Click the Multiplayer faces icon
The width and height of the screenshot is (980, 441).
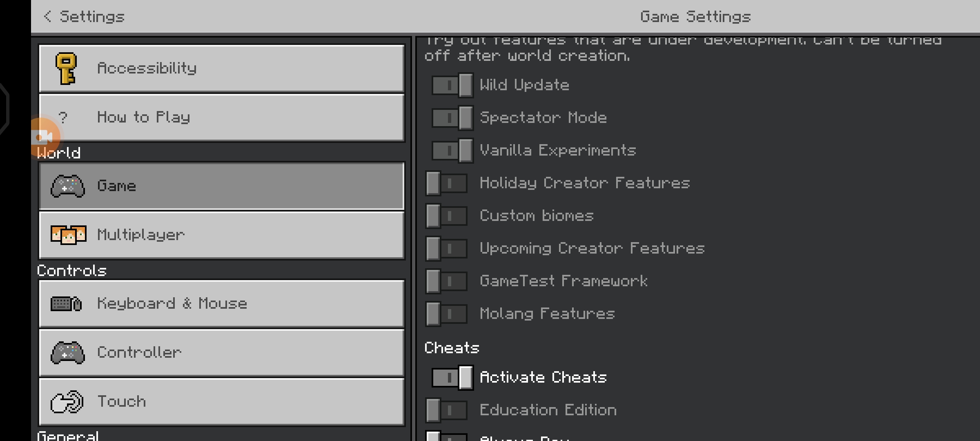68,235
